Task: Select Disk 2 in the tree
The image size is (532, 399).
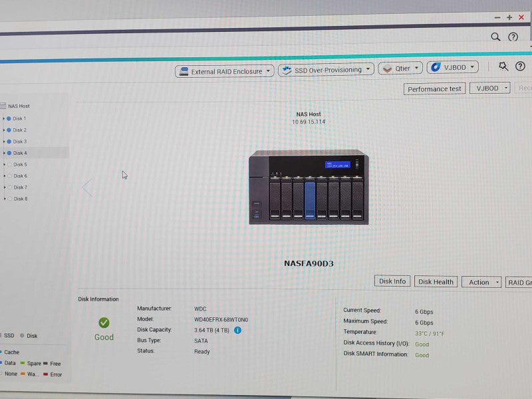Action: (20, 130)
